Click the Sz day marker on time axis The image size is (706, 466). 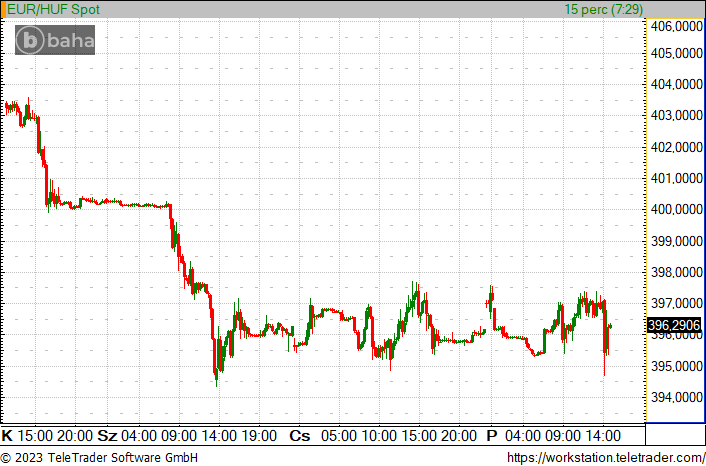pyautogui.click(x=107, y=436)
